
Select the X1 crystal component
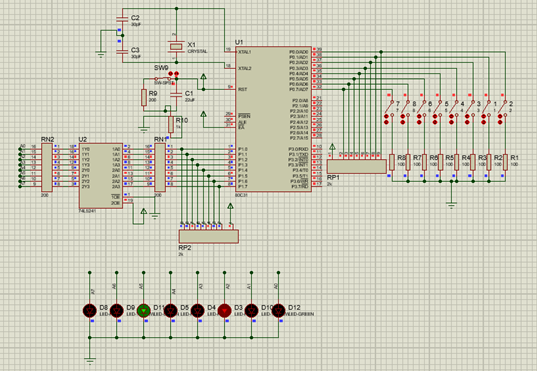pyautogui.click(x=176, y=46)
